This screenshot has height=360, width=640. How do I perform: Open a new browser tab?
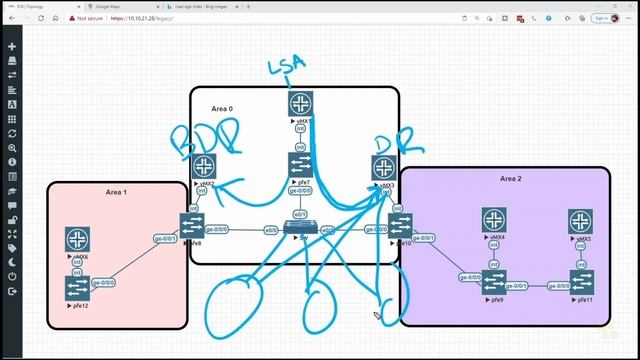(248, 7)
